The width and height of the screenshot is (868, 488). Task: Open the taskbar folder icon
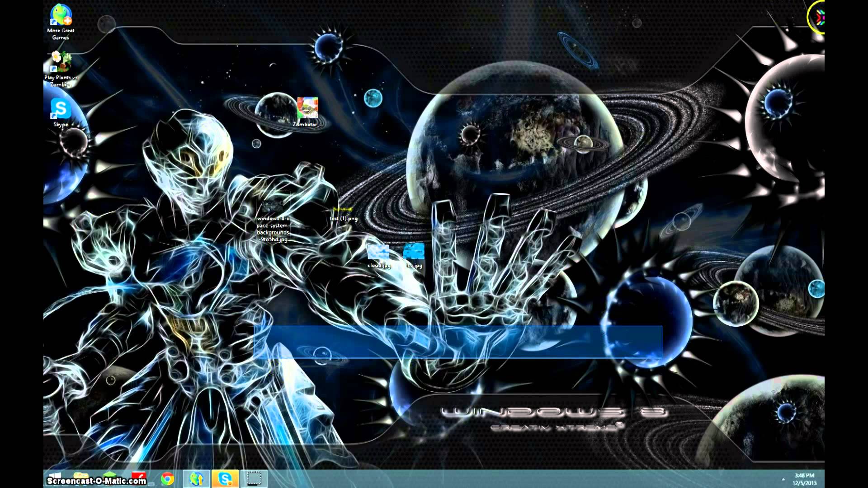tap(80, 475)
